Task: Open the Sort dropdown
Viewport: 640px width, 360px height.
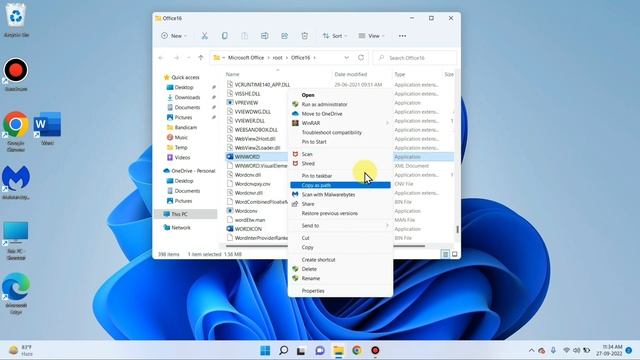Action: coord(335,36)
